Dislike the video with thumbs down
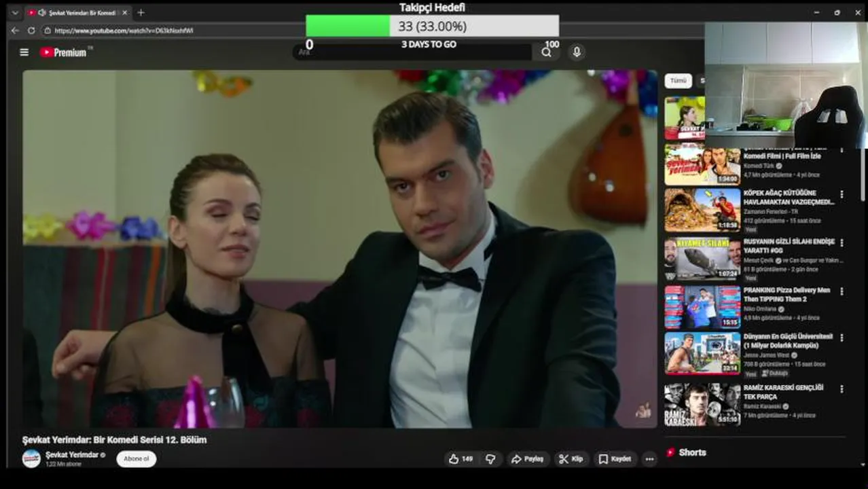This screenshot has width=868, height=489. tap(490, 459)
